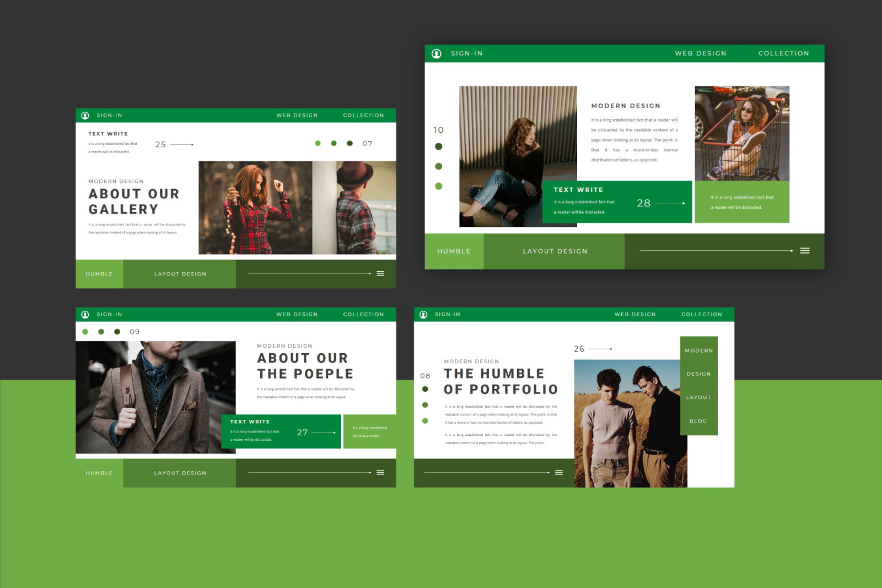Select the dark green dot next to 07
The height and width of the screenshot is (588, 882).
click(349, 143)
